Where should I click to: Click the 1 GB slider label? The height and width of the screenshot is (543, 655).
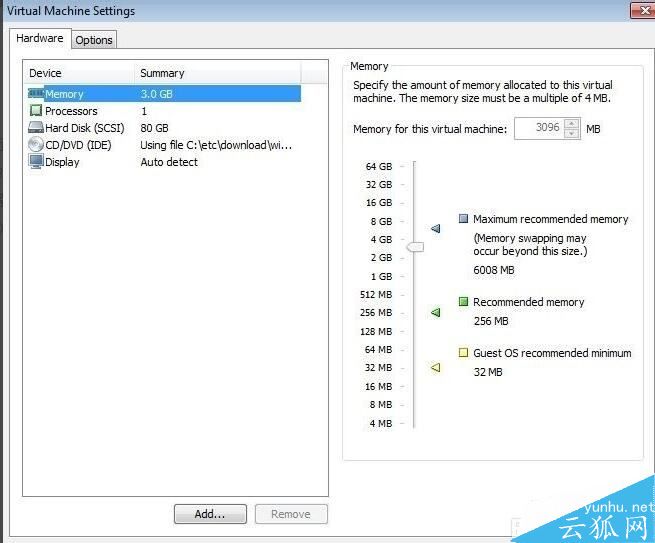pos(381,276)
